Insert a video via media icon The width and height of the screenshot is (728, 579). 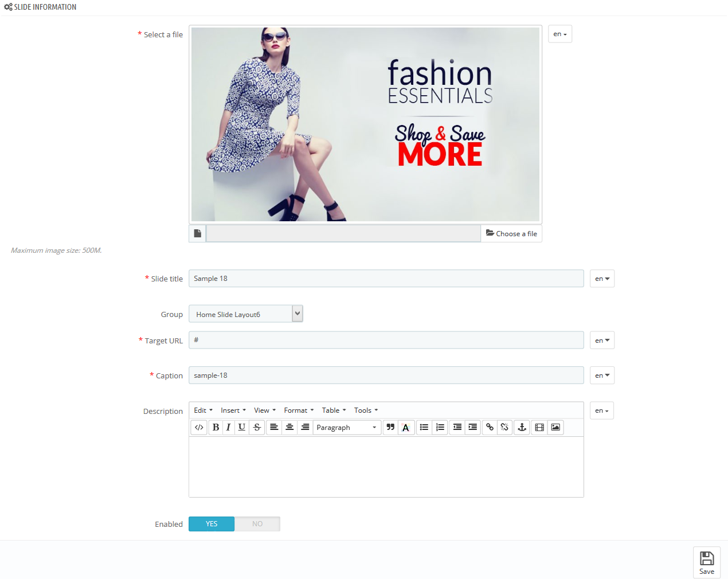point(539,427)
